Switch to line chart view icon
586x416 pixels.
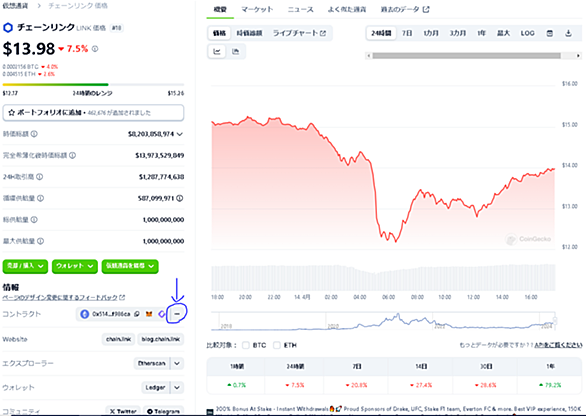point(217,52)
